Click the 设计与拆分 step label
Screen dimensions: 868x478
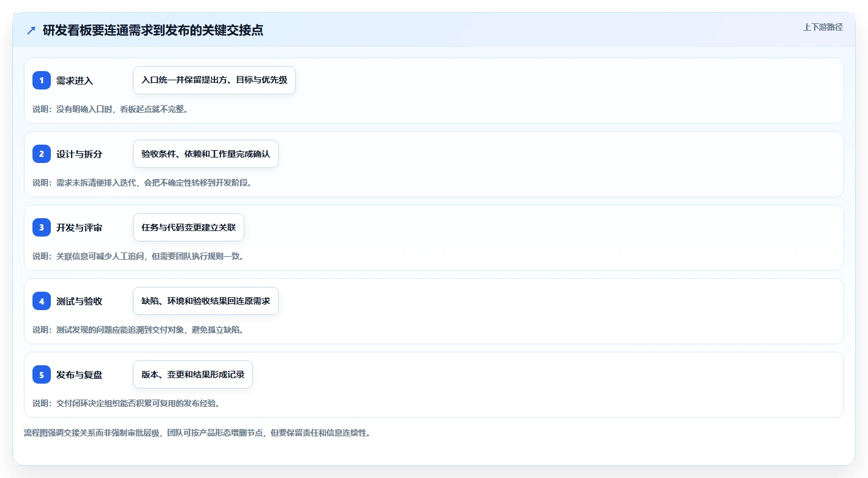click(79, 154)
